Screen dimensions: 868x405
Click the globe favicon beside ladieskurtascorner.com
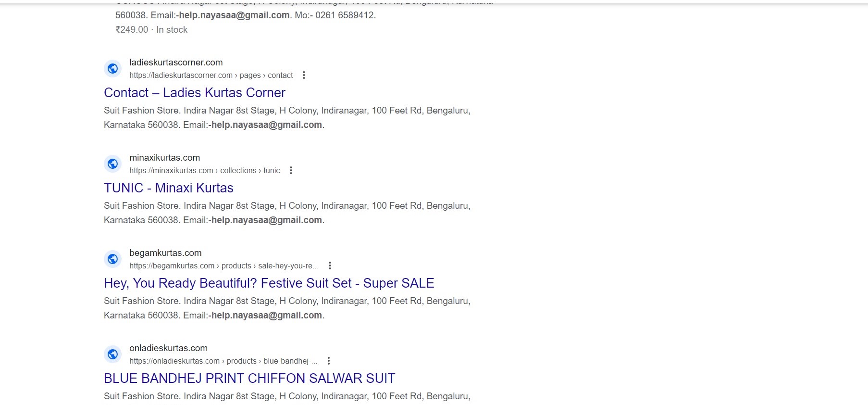tap(112, 69)
